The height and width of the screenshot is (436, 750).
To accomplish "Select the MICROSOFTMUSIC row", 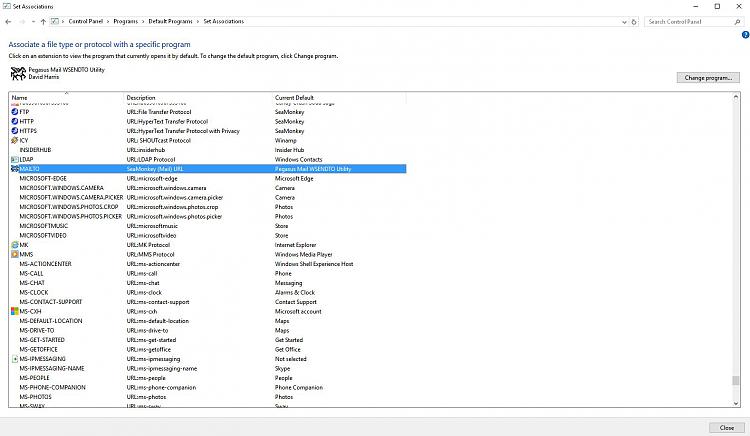I will (x=208, y=226).
